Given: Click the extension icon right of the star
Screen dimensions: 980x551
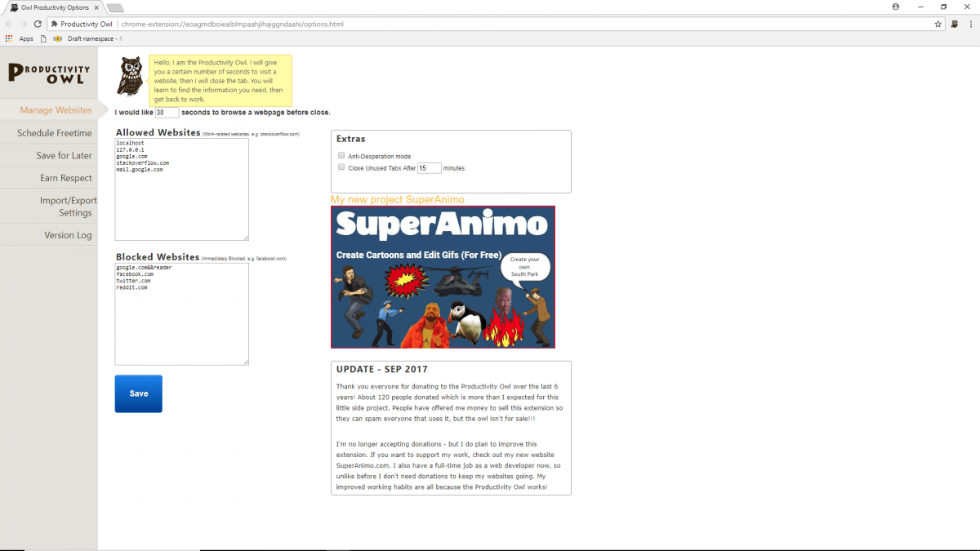Looking at the screenshot, I should point(955,24).
